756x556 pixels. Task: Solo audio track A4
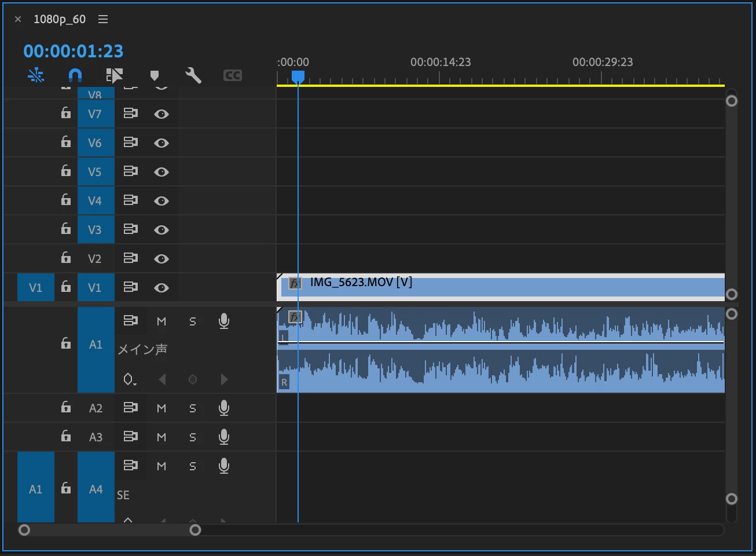point(193,466)
